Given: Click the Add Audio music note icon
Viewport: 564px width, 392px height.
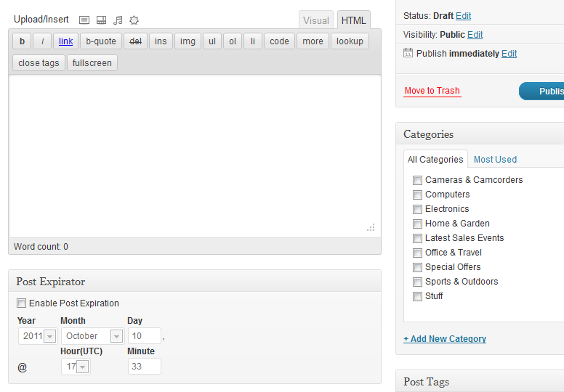Looking at the screenshot, I should (118, 20).
